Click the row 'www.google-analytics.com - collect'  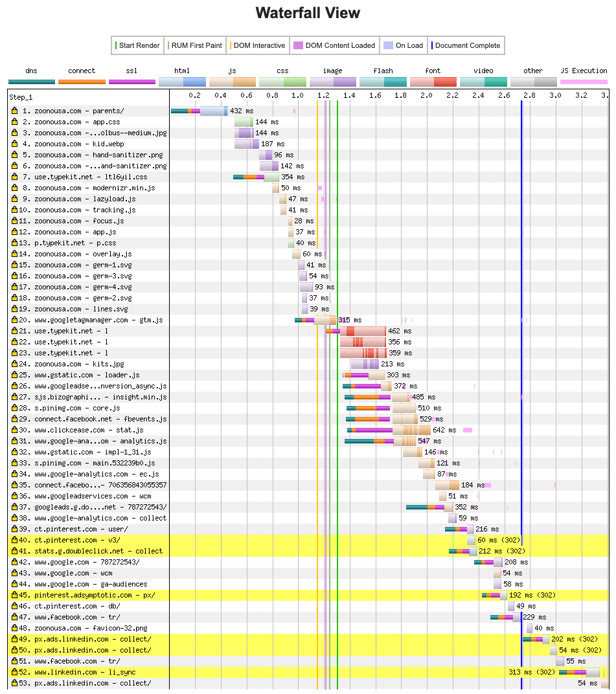click(x=308, y=518)
